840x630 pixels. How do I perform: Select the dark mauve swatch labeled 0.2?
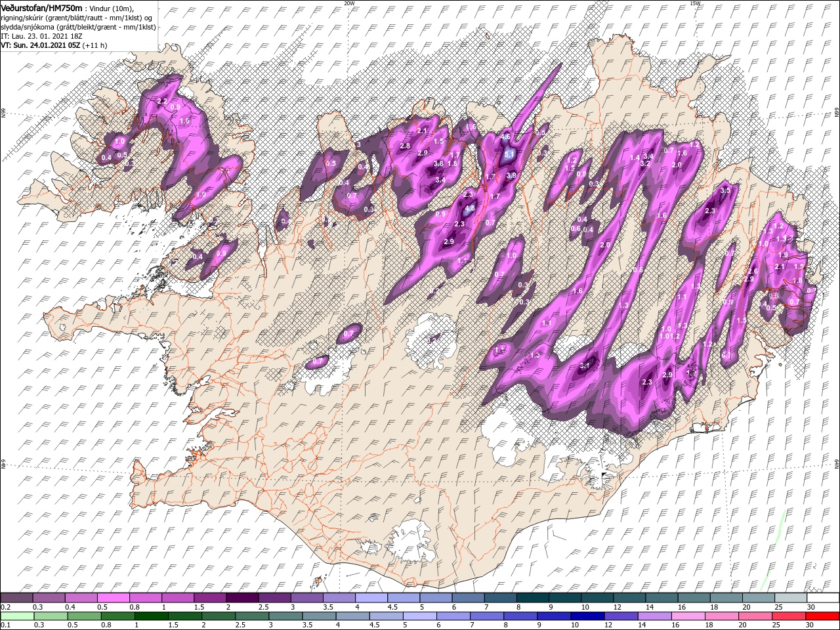click(x=16, y=598)
